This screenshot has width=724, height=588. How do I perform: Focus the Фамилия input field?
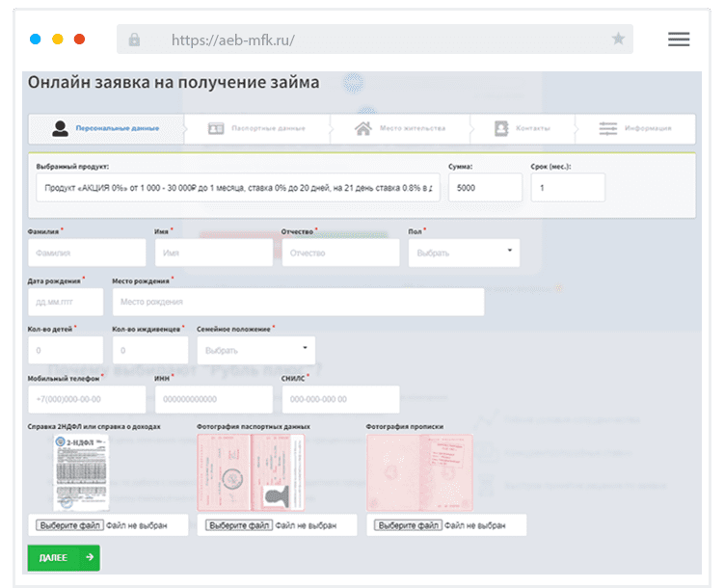[x=87, y=253]
